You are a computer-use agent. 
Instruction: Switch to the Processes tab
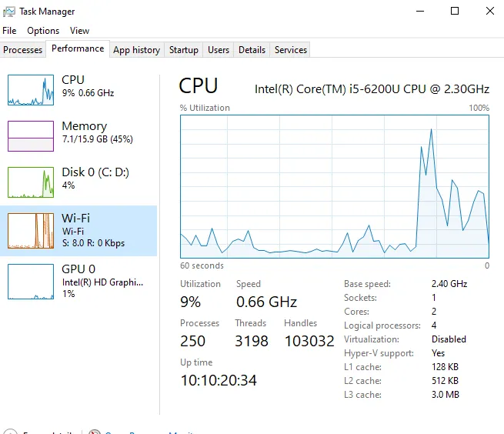[x=23, y=50]
